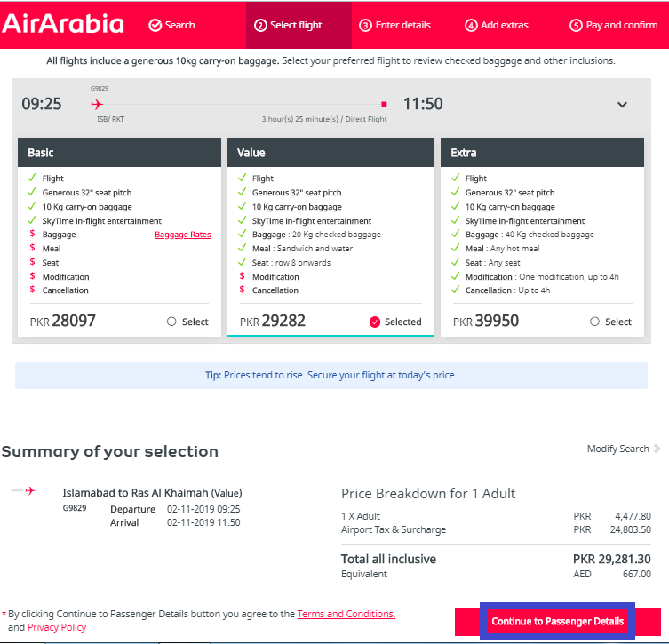Click checkmark beside Value Seat row 8 onwards
This screenshot has width=669, height=644.
pyautogui.click(x=242, y=262)
